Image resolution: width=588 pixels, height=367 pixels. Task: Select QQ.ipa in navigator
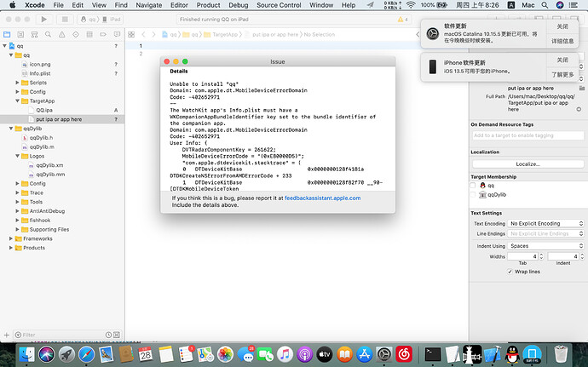44,110
